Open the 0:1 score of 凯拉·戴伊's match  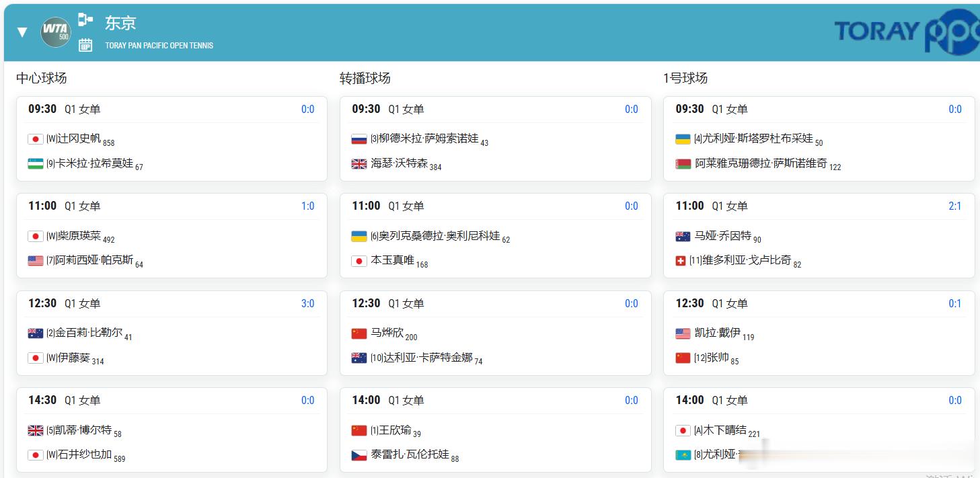click(955, 303)
